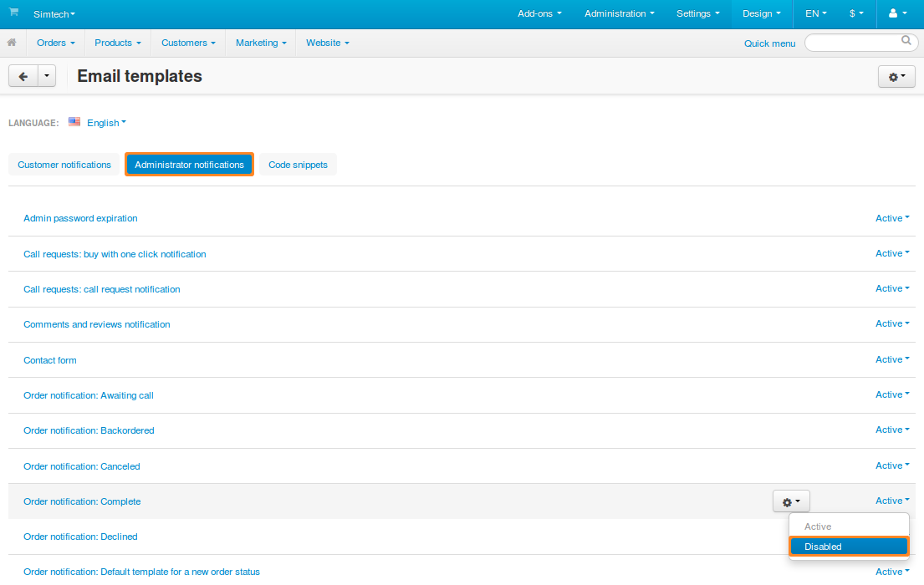Open status dropdown for Admin password expiration
The width and height of the screenshot is (924, 585).
pos(892,218)
